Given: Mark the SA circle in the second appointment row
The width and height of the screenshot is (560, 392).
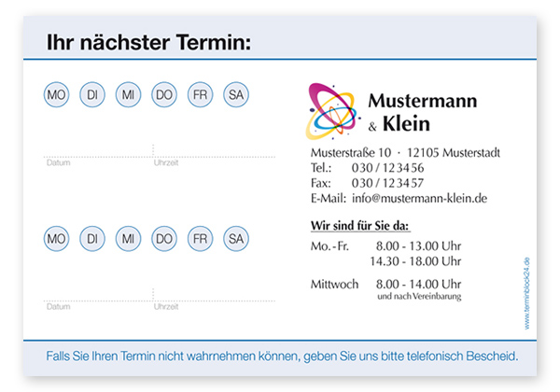Looking at the screenshot, I should tap(236, 240).
